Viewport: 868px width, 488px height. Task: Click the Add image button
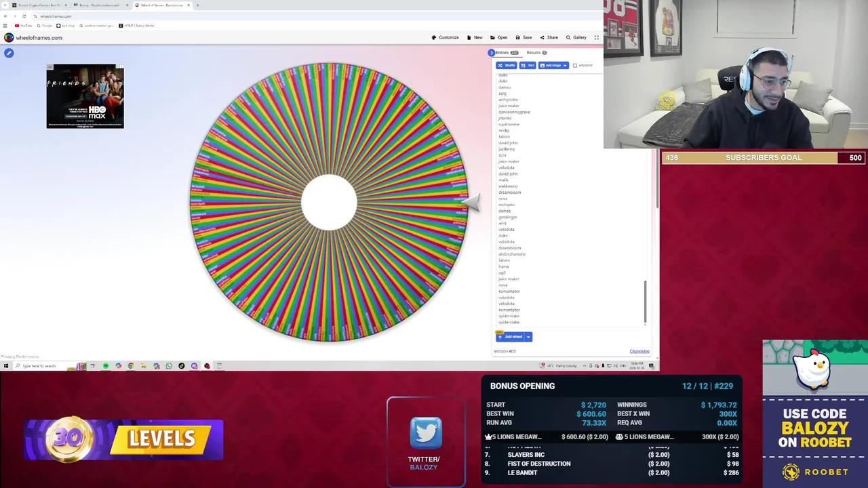[x=550, y=65]
